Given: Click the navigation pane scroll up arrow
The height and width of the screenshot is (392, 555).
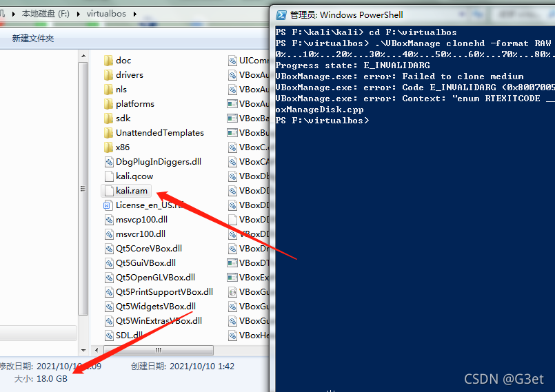Looking at the screenshot, I should (83, 56).
